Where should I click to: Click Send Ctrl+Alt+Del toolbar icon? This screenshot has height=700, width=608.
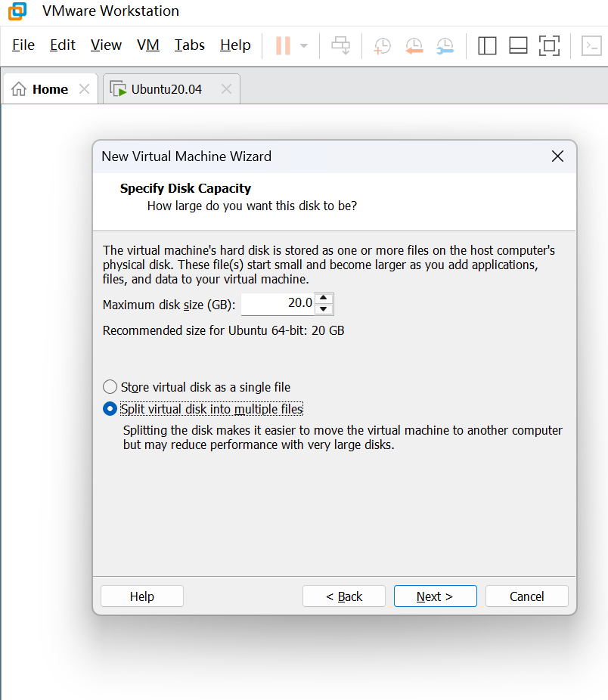coord(341,45)
